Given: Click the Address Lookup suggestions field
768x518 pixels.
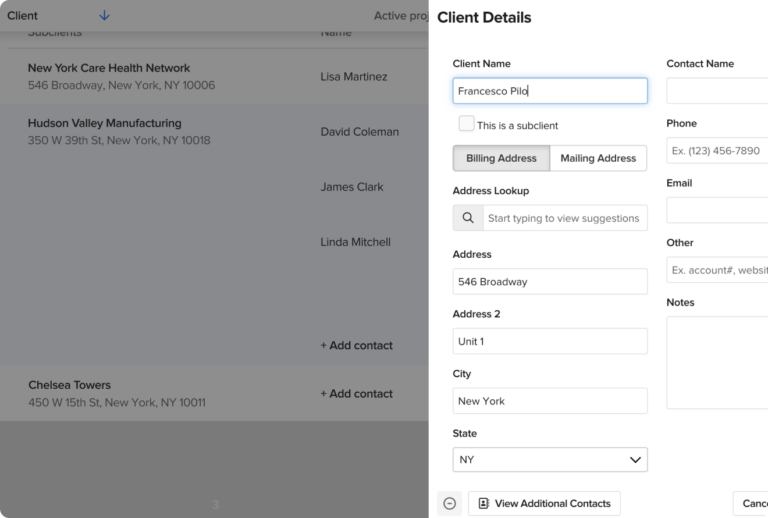Looking at the screenshot, I should [565, 218].
